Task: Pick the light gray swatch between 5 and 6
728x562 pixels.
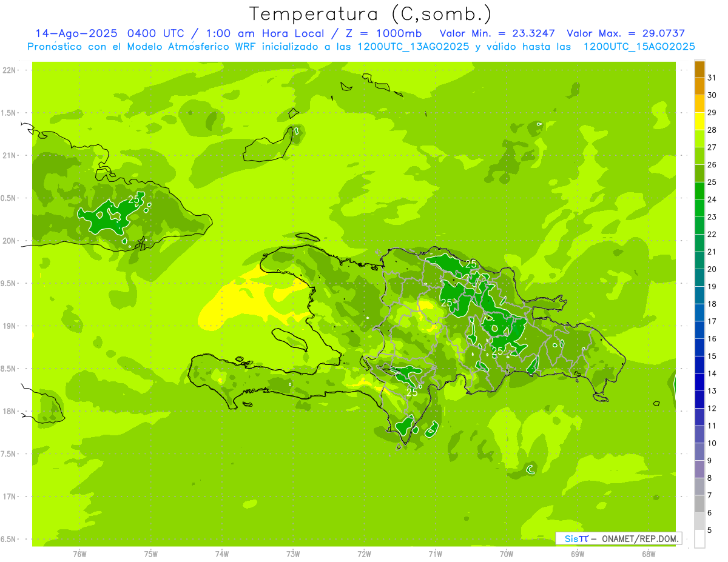Action: click(x=699, y=521)
